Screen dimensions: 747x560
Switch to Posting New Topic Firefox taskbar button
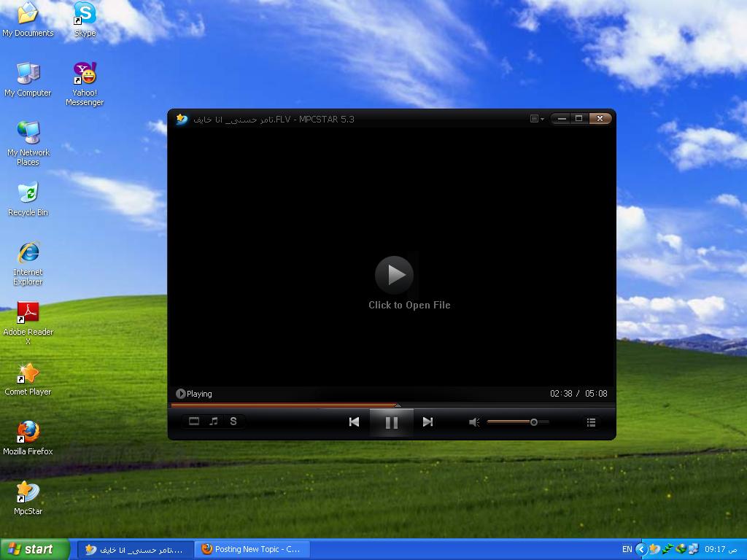pos(253,550)
